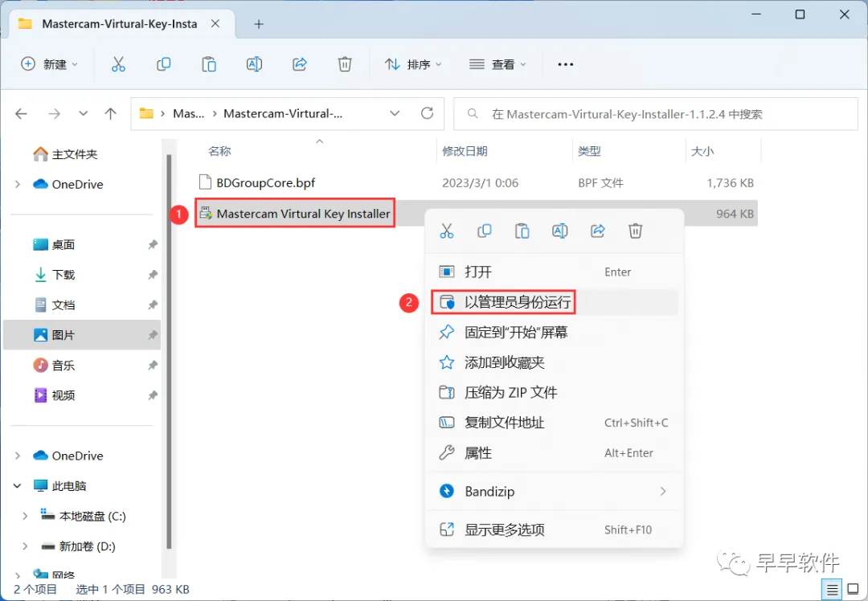The image size is (868, 601).
Task: Click the toolbar Copy icon
Action: tap(164, 64)
